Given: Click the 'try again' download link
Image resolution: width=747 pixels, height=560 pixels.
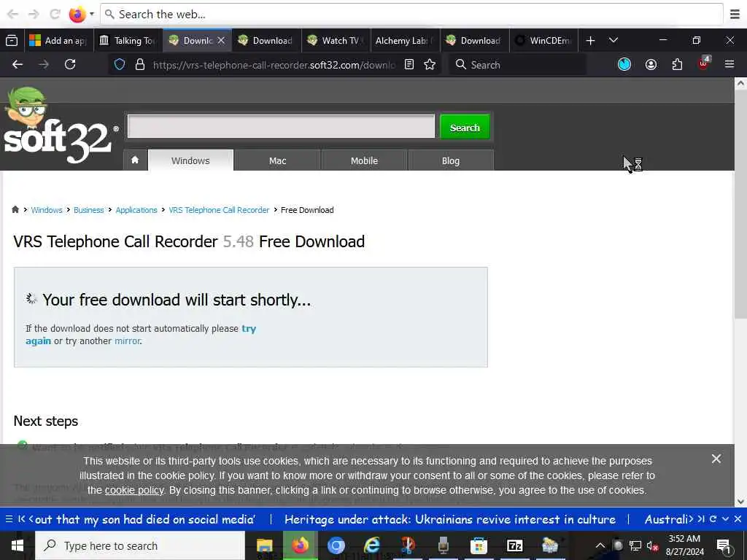Looking at the screenshot, I should [249, 329].
